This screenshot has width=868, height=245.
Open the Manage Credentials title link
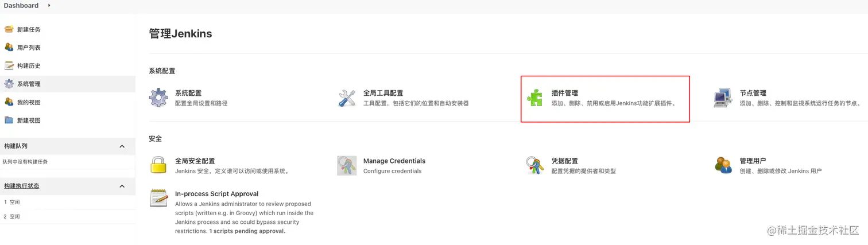(394, 161)
